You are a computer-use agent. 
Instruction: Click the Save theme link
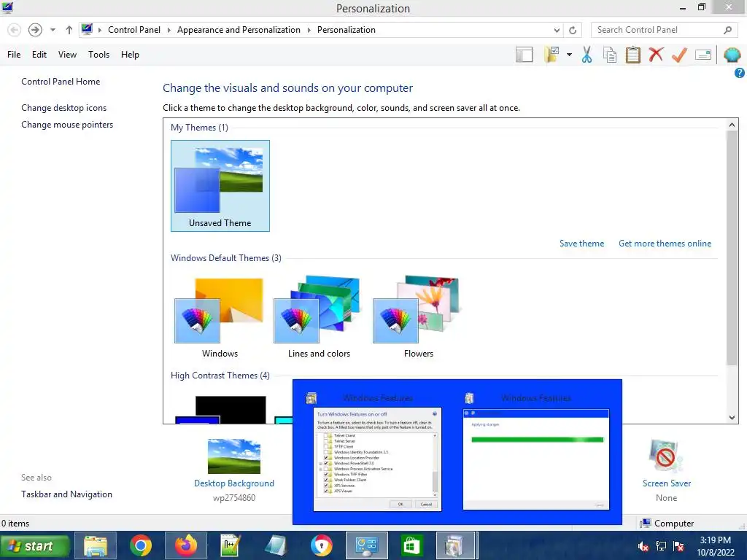pos(581,244)
